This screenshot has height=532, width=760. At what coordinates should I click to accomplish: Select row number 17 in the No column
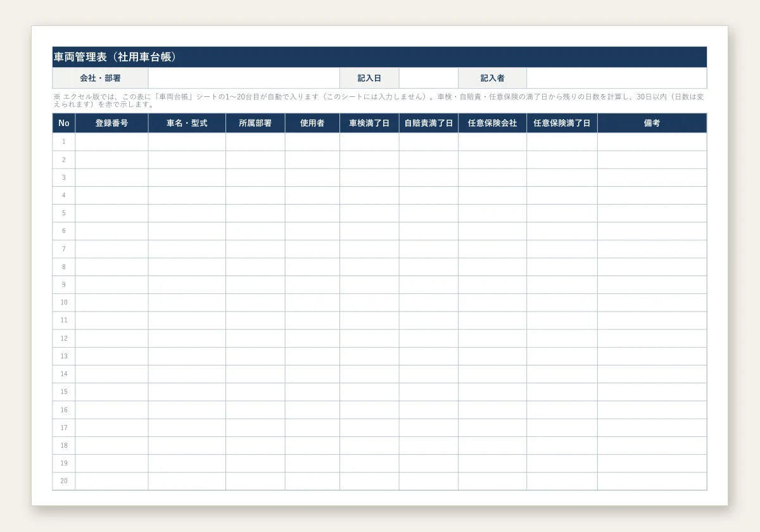64,427
